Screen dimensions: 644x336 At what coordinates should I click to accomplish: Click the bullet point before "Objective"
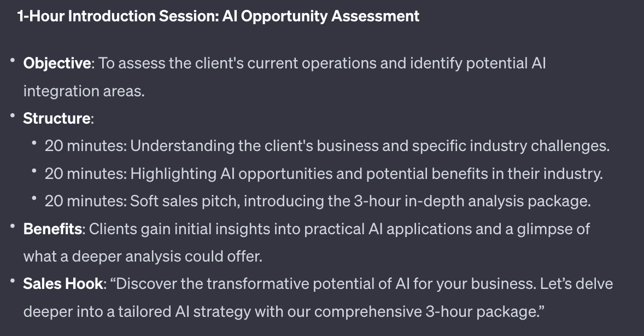[13, 61]
